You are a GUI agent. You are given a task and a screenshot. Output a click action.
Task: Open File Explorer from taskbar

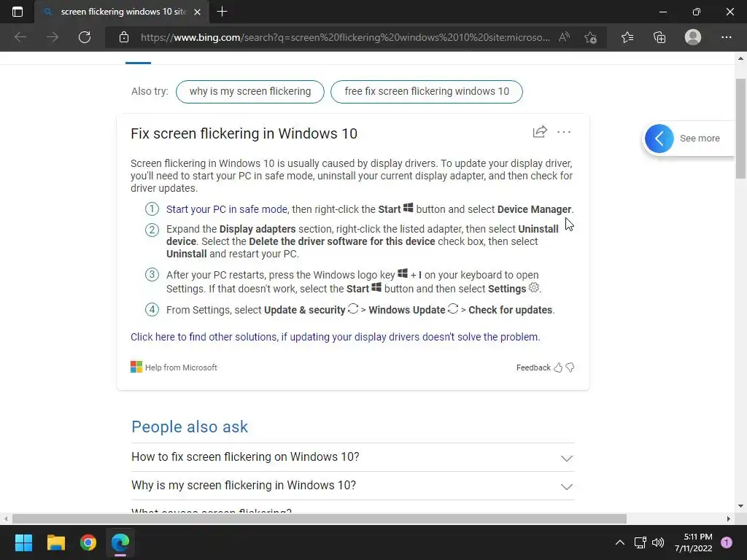pos(55,542)
